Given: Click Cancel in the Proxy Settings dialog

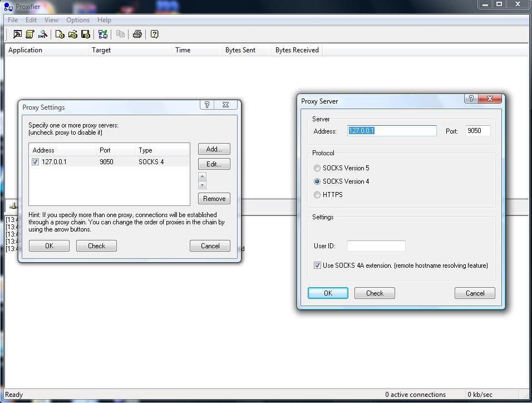Looking at the screenshot, I should coord(210,246).
